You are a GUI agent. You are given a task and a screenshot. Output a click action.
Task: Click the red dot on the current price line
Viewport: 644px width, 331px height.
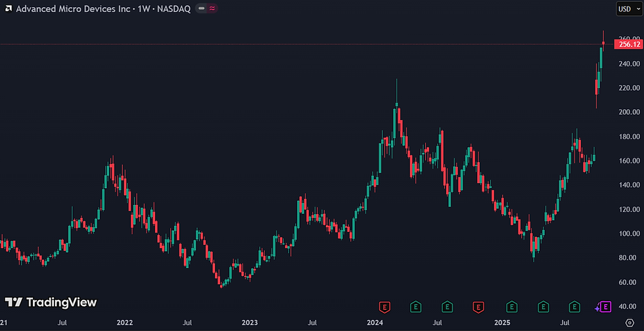pos(603,43)
